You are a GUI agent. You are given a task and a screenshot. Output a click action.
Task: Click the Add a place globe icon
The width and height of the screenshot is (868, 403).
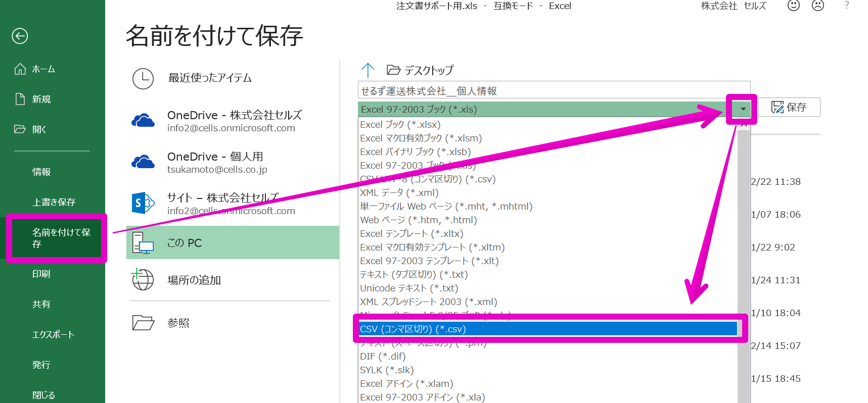[143, 279]
